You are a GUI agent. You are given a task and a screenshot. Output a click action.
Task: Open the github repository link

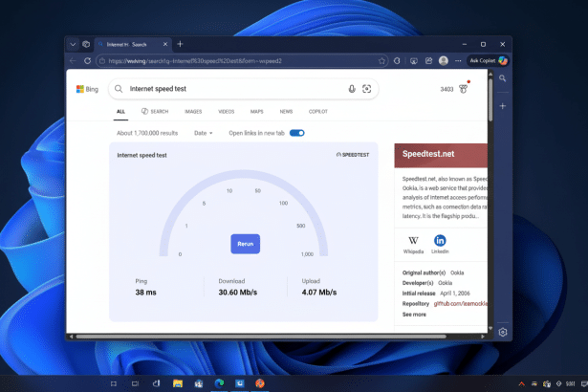point(461,303)
